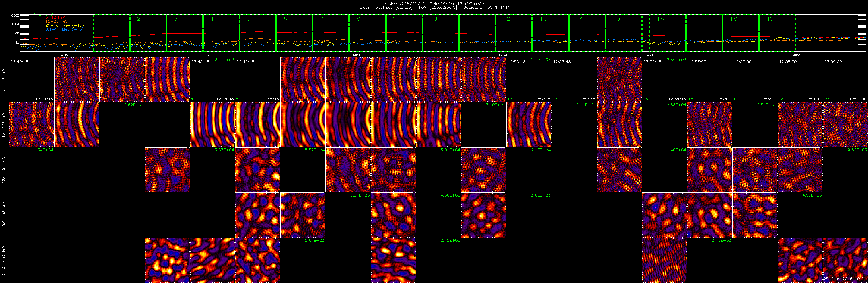The height and width of the screenshot is (283, 868).
Task: Click the 25.0-50.0 keV row label
Action: click(x=4, y=215)
